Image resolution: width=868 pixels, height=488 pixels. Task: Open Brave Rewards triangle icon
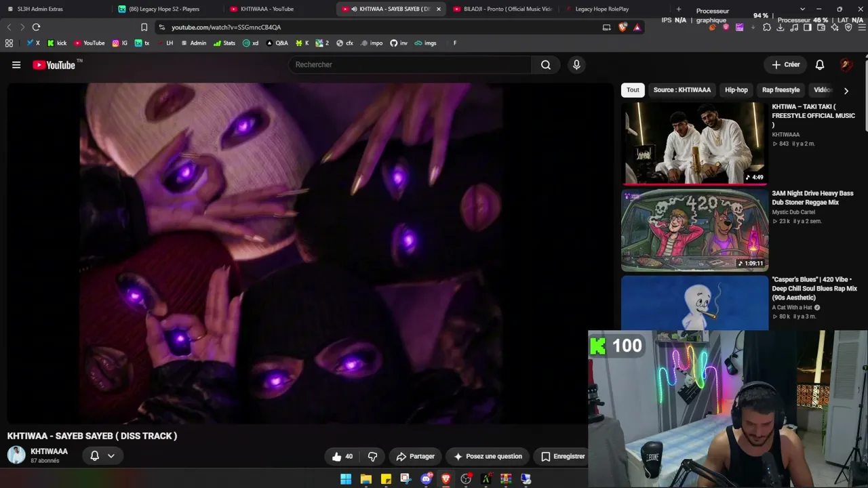click(637, 27)
